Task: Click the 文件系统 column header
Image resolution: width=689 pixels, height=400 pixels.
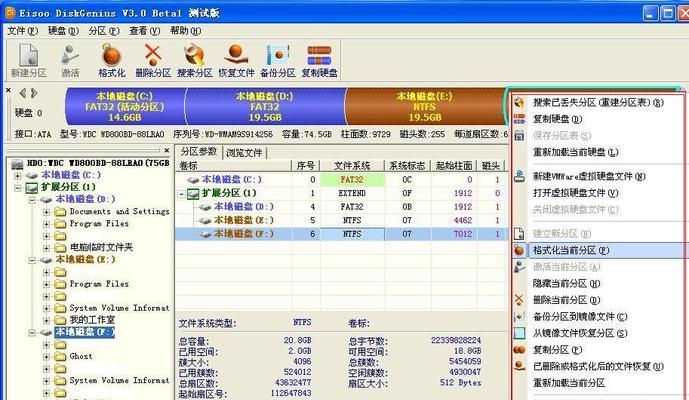Action: click(x=352, y=166)
